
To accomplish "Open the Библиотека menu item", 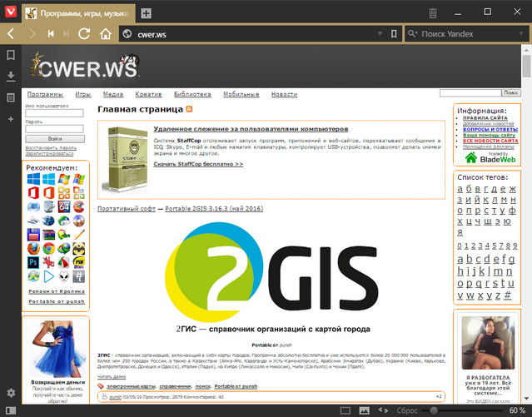I will tap(192, 94).
